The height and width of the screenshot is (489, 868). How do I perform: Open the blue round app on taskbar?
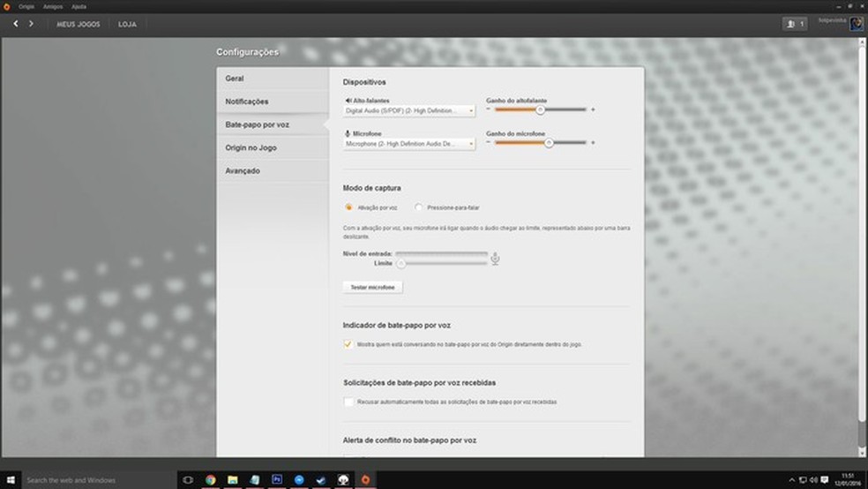coord(299,479)
